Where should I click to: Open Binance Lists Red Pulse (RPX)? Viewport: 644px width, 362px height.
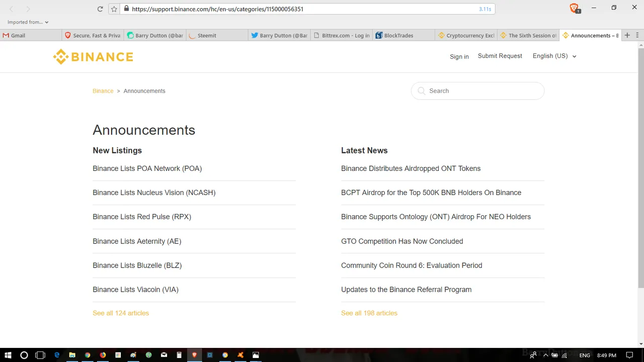[142, 217]
